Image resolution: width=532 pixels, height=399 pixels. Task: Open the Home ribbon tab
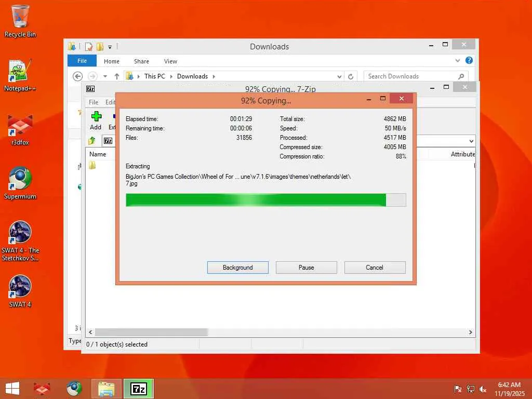112,61
